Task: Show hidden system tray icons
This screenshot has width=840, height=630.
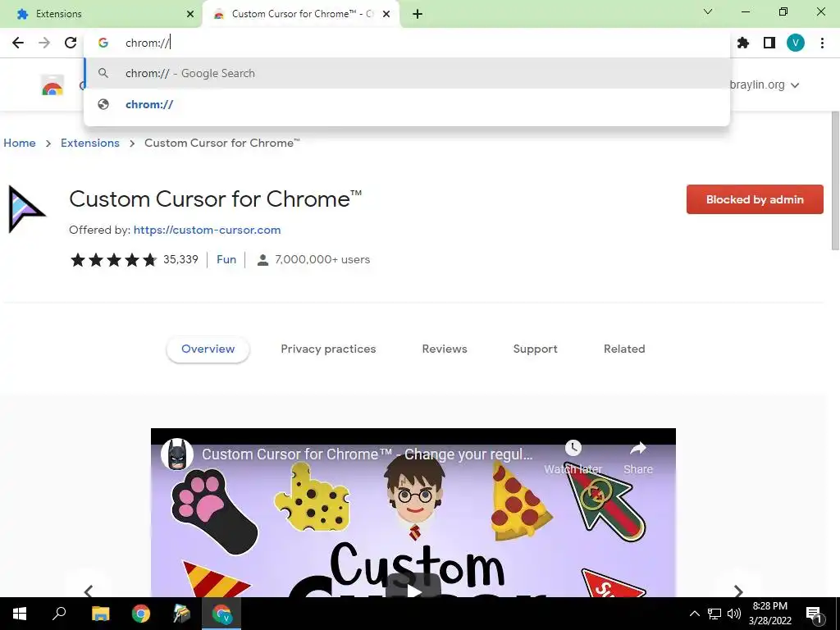Action: 694,614
